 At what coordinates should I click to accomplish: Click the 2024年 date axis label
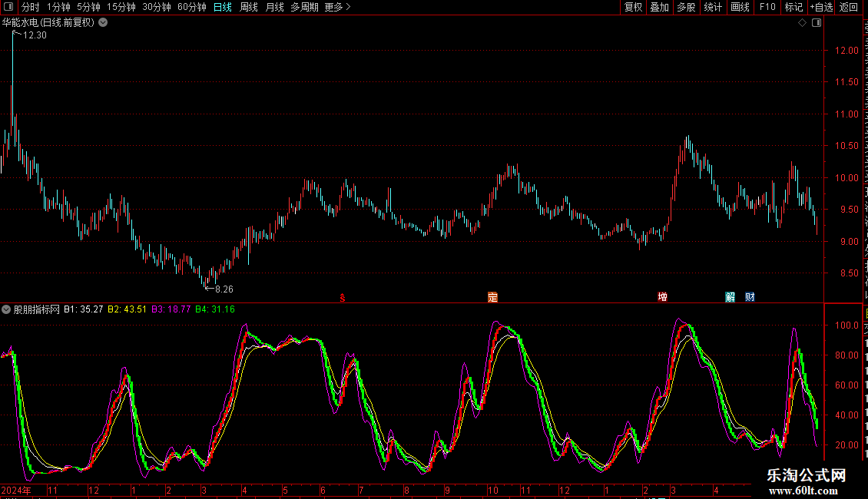16,490
